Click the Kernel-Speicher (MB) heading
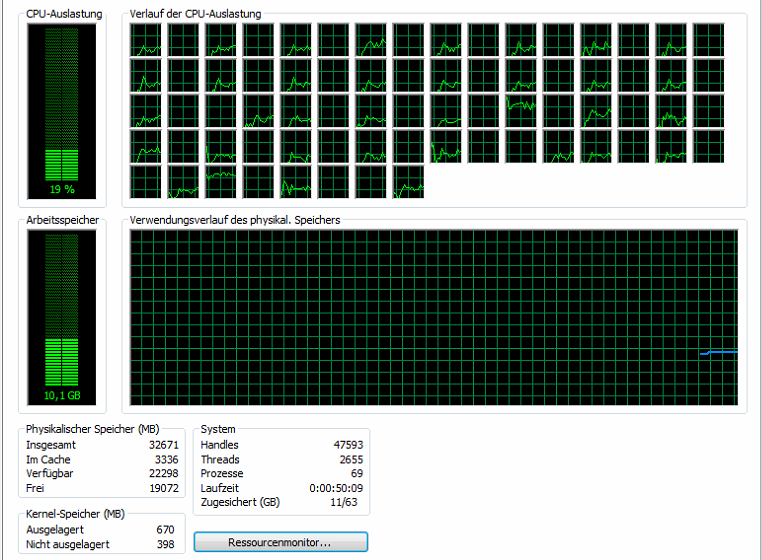The width and height of the screenshot is (762, 560). click(x=75, y=514)
